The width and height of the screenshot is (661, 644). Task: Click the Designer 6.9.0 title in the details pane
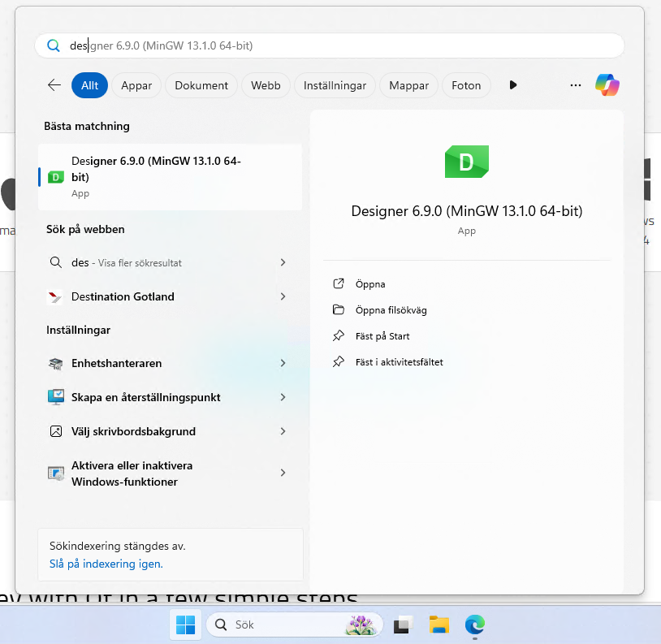467,210
